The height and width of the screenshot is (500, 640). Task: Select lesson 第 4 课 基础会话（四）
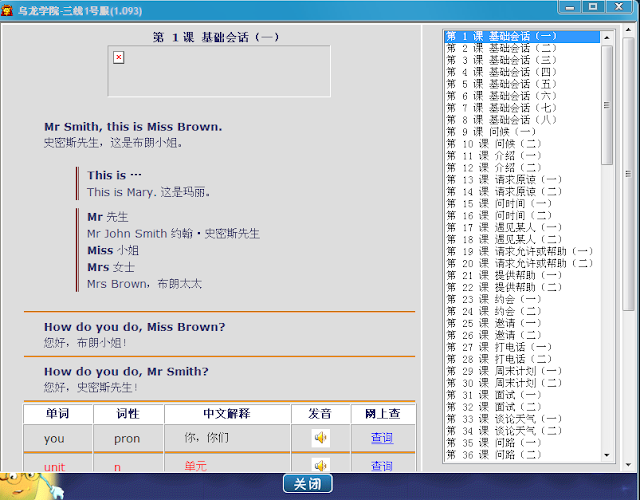[522, 72]
